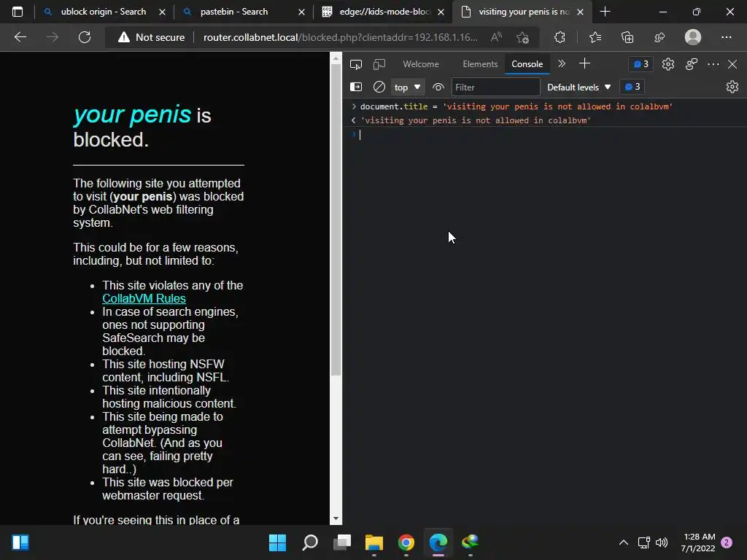
Task: Open the customize DevTools ellipsis menu
Action: (x=713, y=64)
